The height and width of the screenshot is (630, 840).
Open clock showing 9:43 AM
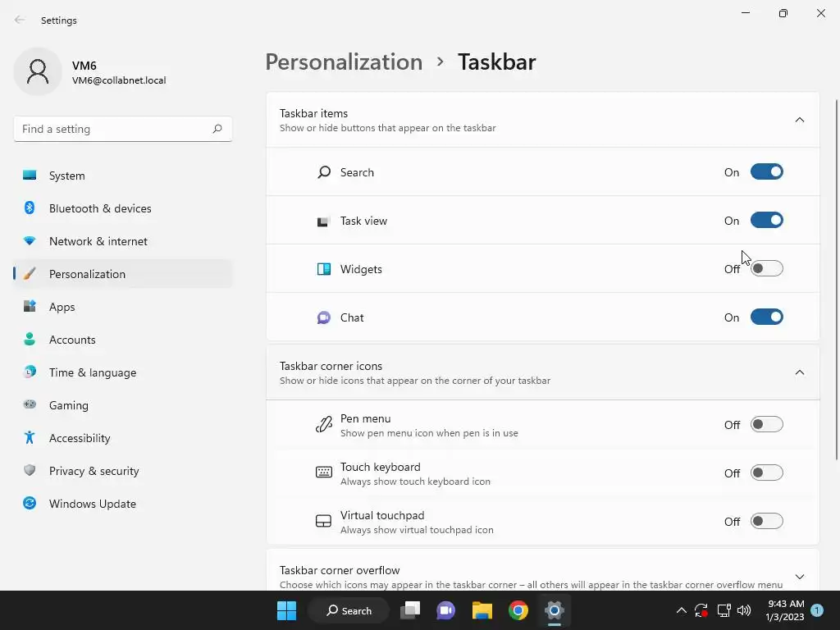click(785, 610)
